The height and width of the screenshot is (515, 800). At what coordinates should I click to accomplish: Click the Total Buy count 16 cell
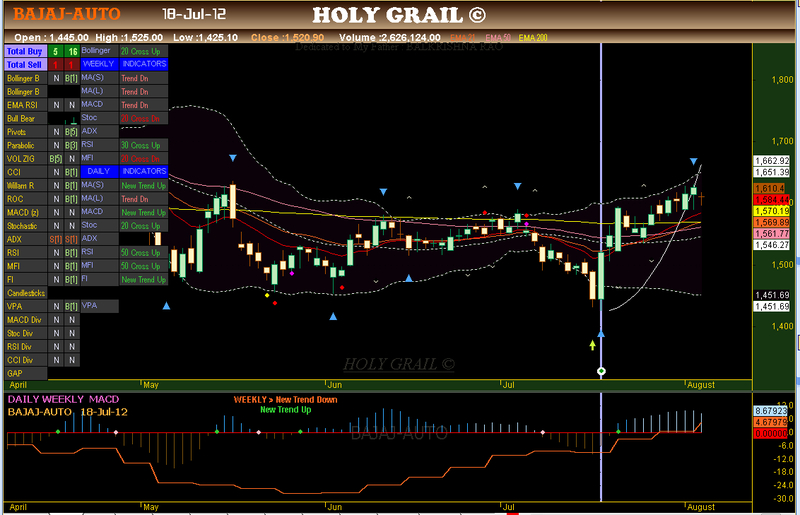coord(72,51)
